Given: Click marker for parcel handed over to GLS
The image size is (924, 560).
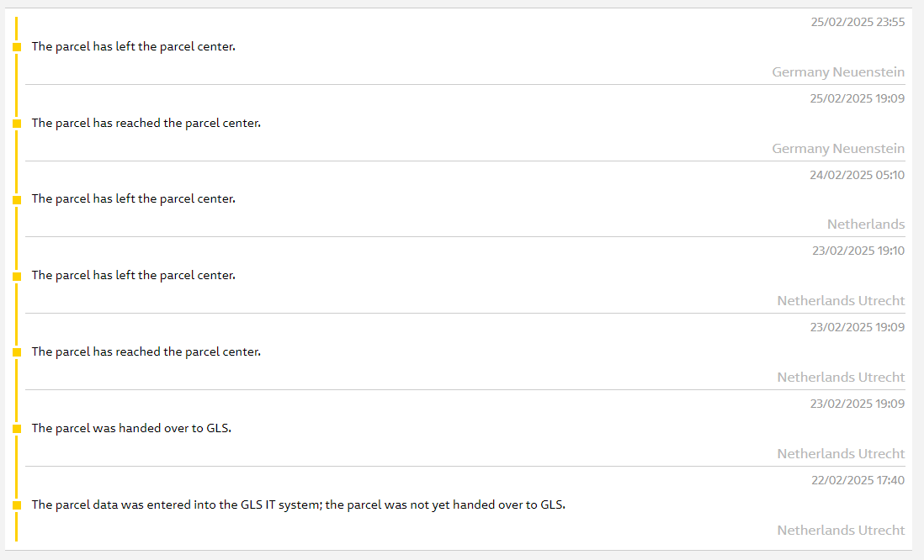Looking at the screenshot, I should point(17,429).
